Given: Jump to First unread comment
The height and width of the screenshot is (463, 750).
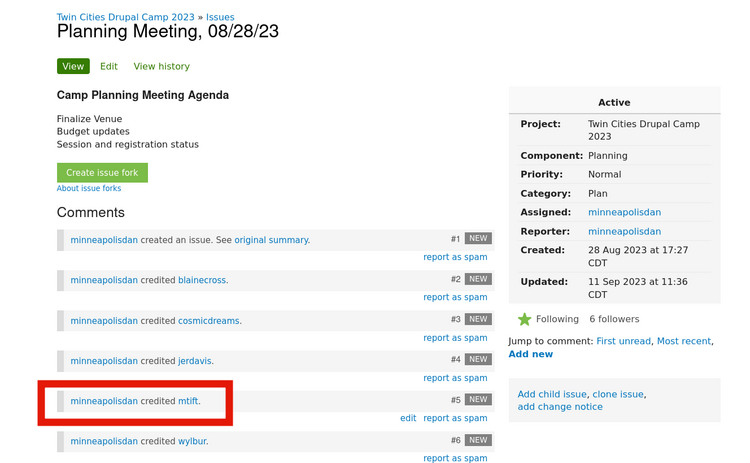Looking at the screenshot, I should click(623, 341).
